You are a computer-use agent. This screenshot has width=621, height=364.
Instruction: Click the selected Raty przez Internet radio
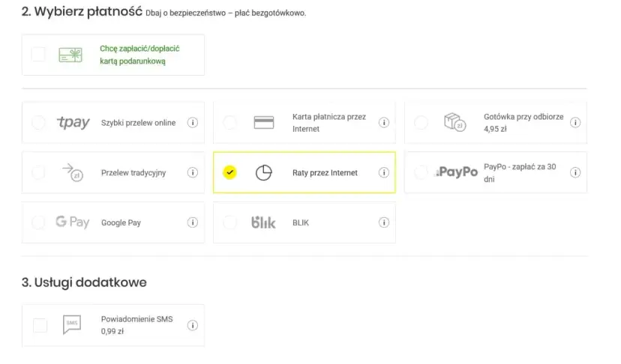tap(230, 173)
